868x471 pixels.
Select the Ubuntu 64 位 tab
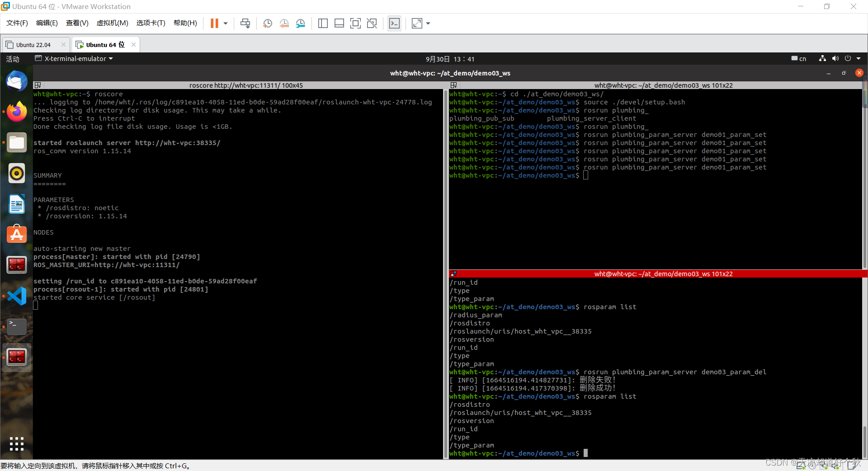click(x=105, y=45)
